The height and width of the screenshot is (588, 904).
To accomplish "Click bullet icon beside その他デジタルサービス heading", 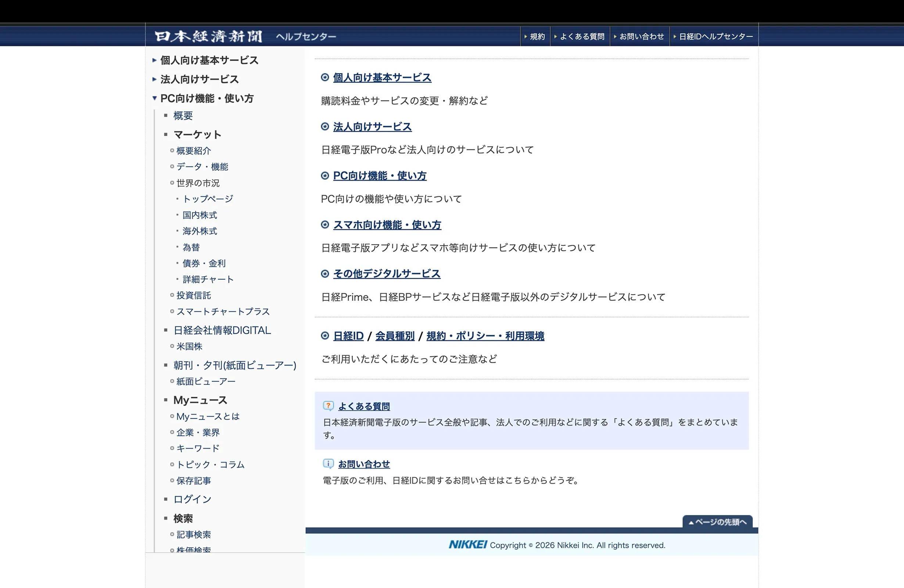I will pyautogui.click(x=325, y=273).
